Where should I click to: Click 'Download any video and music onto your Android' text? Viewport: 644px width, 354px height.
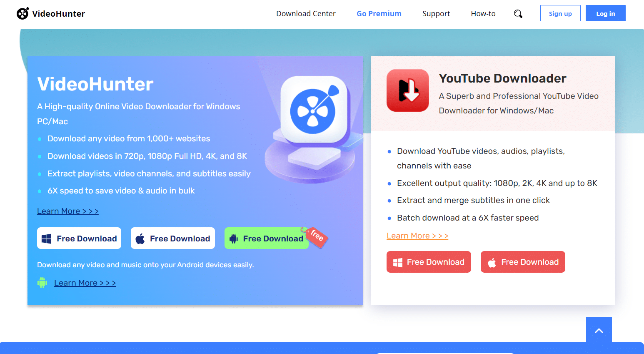(x=145, y=265)
